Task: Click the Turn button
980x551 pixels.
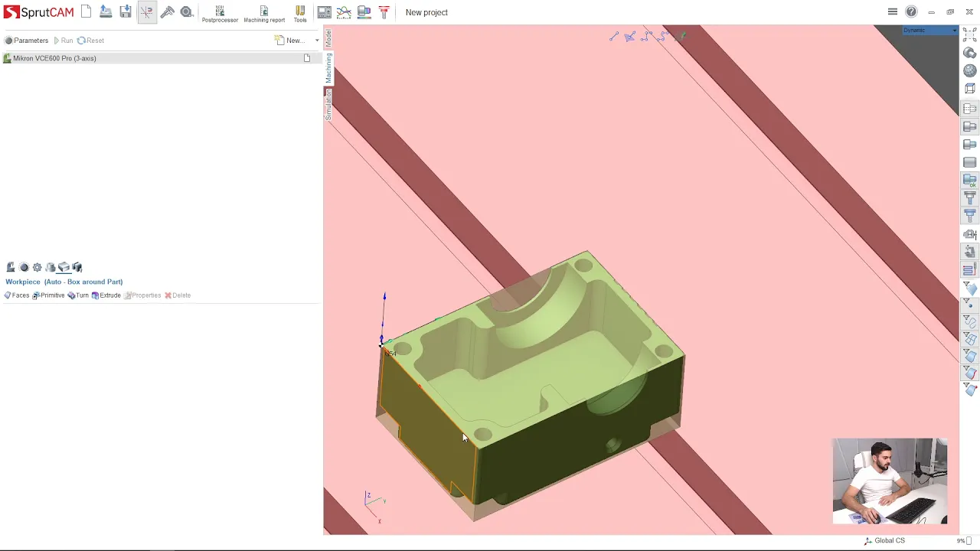Action: pyautogui.click(x=78, y=295)
